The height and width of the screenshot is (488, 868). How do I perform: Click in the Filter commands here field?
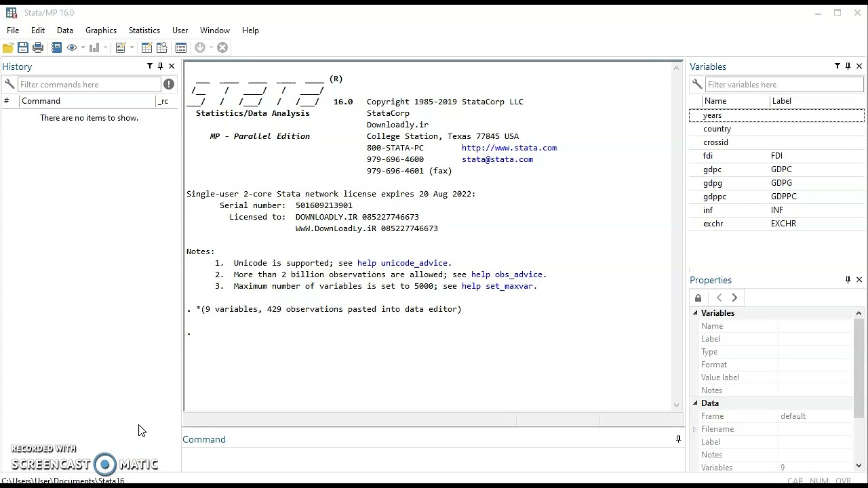click(90, 85)
